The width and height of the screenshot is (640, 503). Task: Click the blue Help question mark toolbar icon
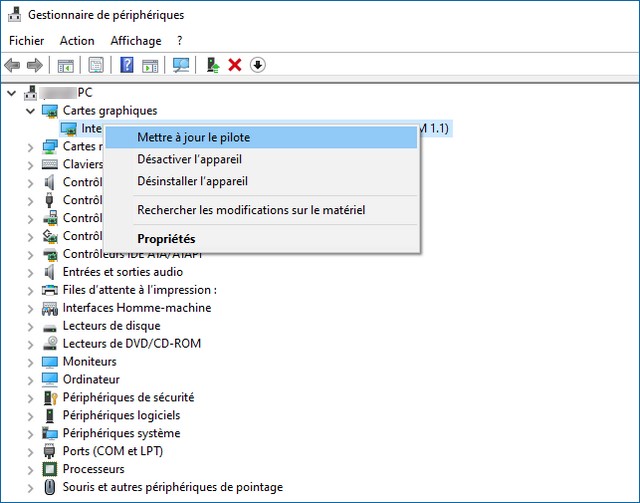(127, 65)
